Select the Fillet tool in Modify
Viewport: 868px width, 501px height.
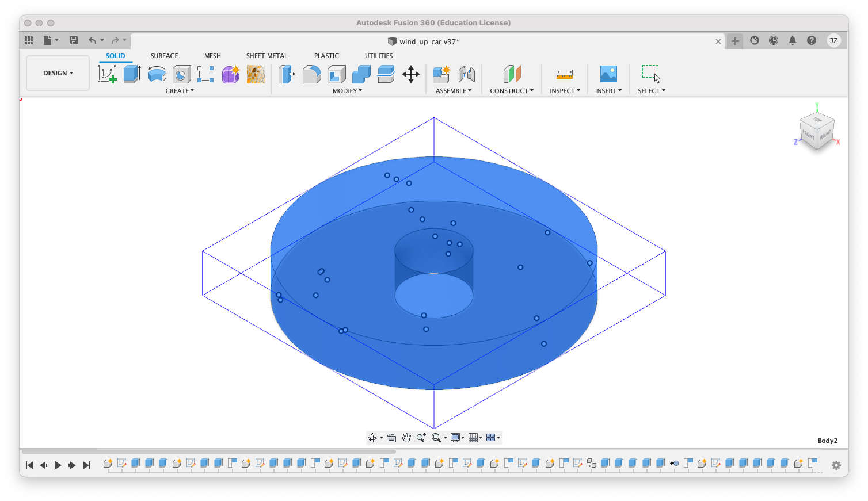311,74
